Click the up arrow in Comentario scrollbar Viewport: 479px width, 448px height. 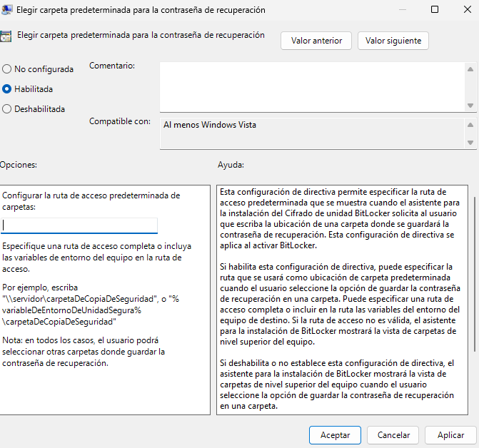470,69
